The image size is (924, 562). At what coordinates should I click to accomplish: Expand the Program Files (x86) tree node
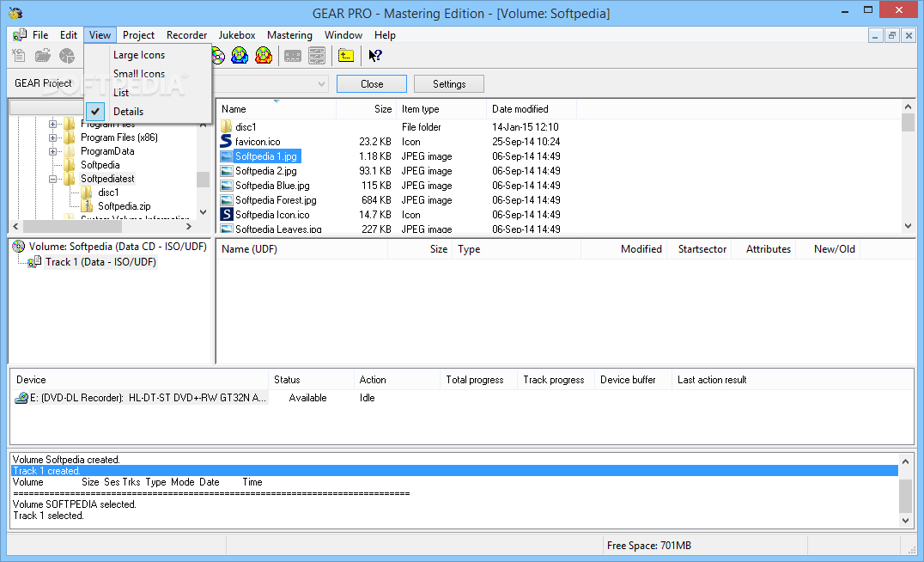point(52,137)
